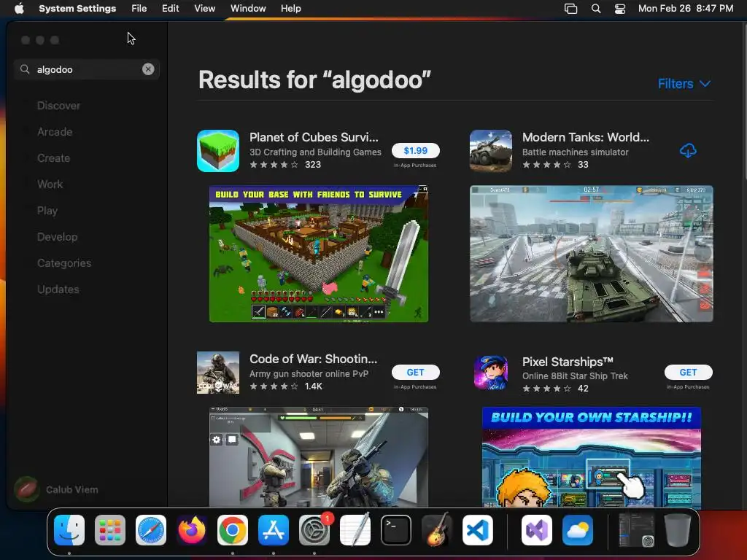Launch Firefox from the Dock
The width and height of the screenshot is (747, 560).
click(192, 530)
